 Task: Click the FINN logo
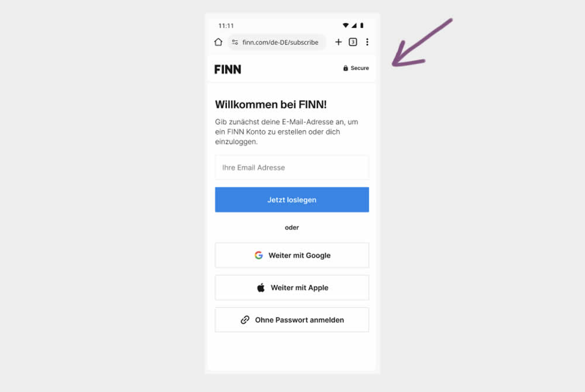click(228, 70)
